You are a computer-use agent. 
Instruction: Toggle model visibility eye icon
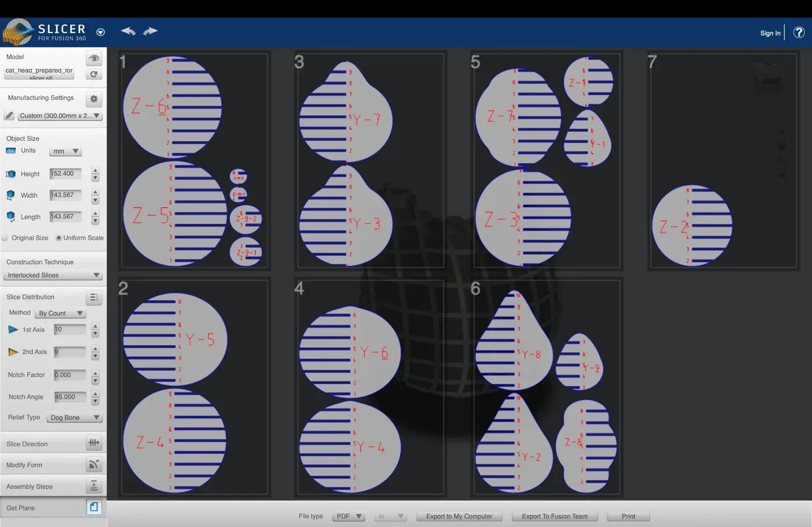pos(94,58)
